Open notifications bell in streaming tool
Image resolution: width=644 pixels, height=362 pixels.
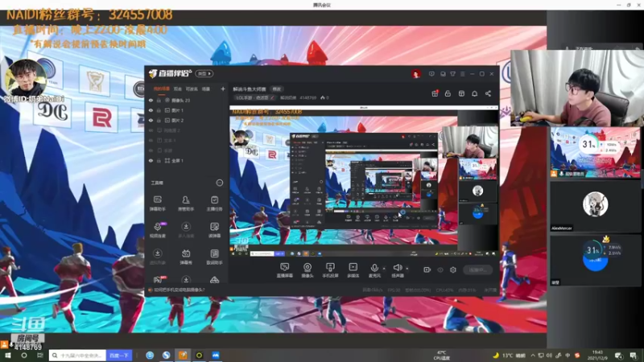[x=474, y=93]
